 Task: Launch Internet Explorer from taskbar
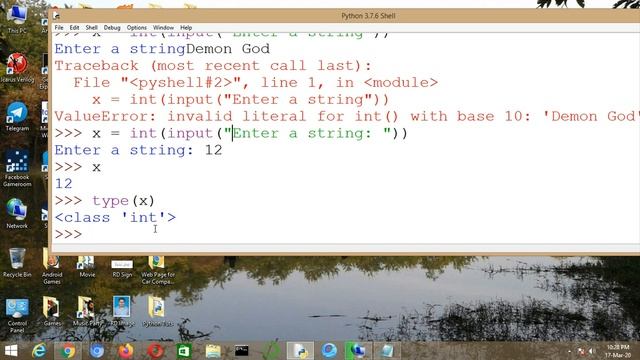39,351
